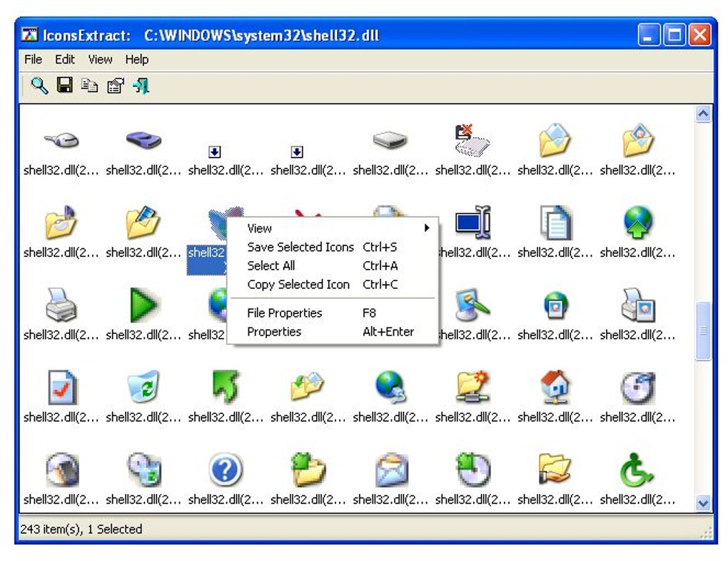Select the document with red checkmark icon
The image size is (728, 561).
[62, 388]
